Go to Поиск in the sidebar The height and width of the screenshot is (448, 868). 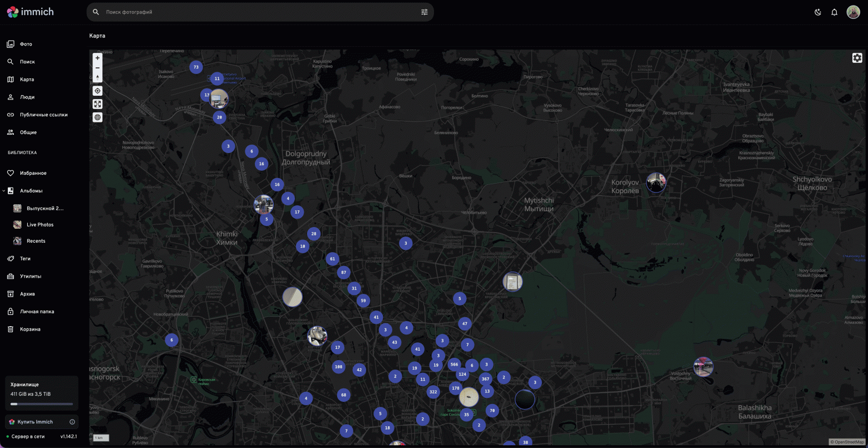pos(42,62)
